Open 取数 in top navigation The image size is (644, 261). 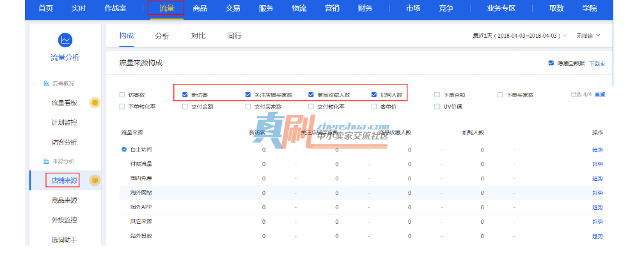tap(556, 8)
